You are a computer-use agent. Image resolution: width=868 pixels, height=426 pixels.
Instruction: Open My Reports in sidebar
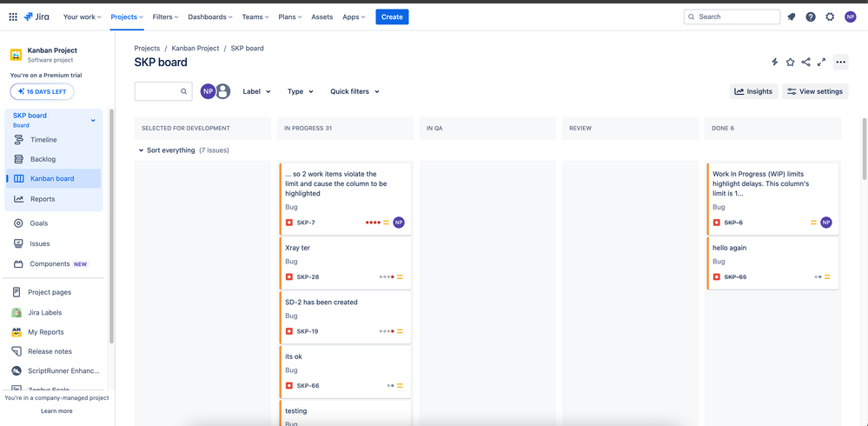[46, 332]
